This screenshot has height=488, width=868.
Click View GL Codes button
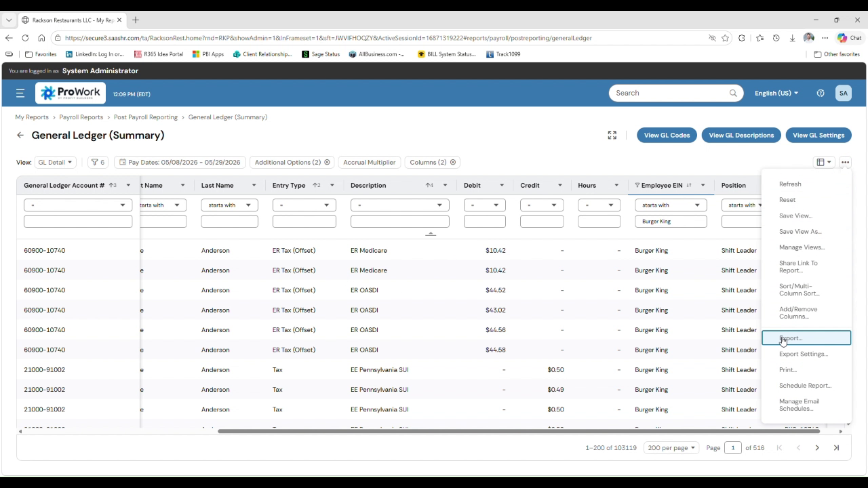click(x=667, y=135)
